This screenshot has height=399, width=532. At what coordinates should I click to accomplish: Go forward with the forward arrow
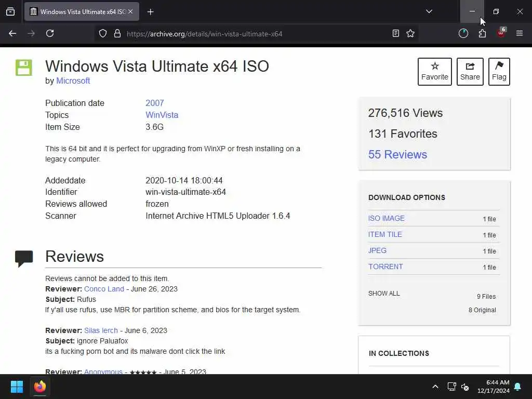click(x=31, y=33)
